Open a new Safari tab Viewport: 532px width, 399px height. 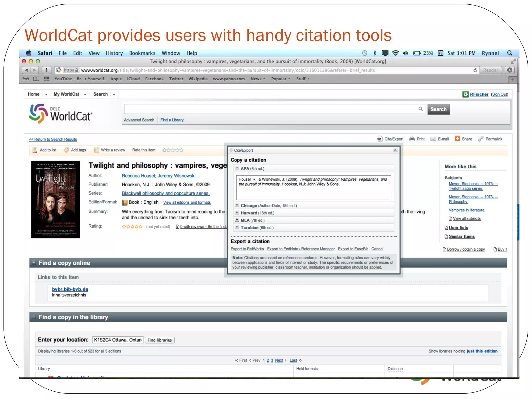tap(513, 80)
